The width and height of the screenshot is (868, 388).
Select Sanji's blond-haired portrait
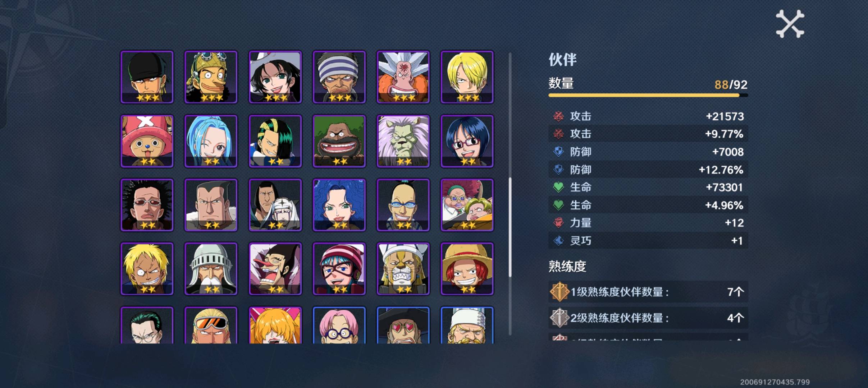467,77
